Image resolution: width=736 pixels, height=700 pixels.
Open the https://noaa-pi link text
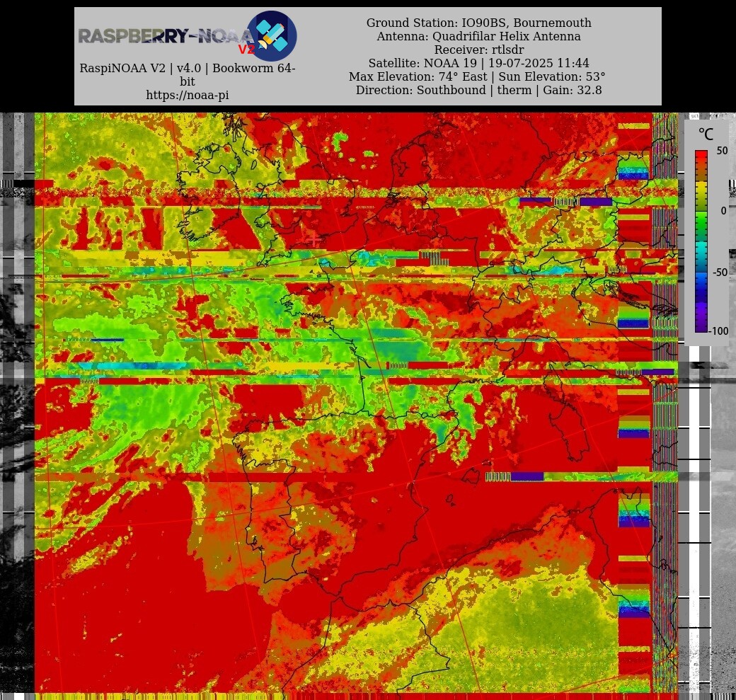point(188,95)
